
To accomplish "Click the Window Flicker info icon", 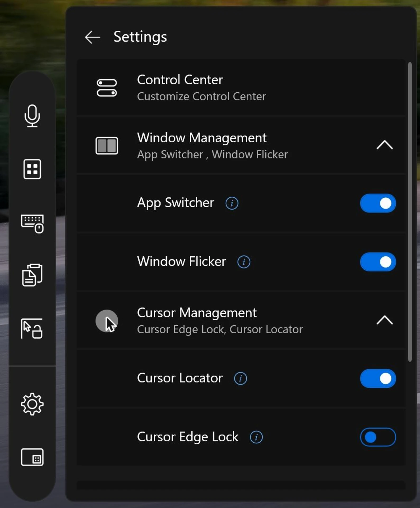I will (244, 262).
